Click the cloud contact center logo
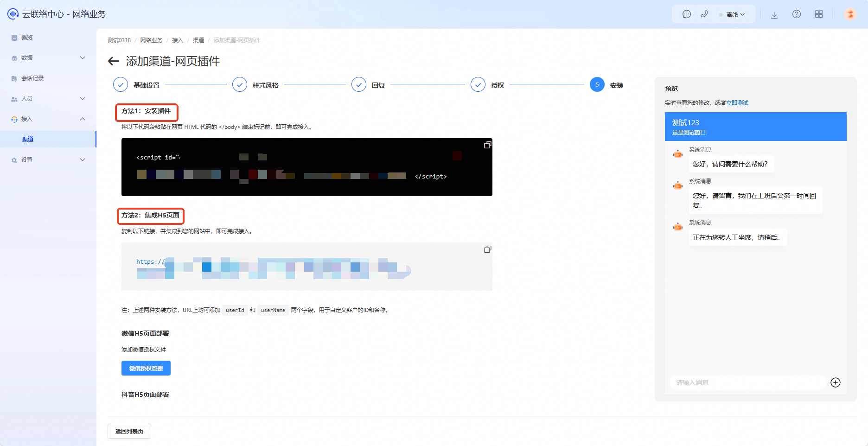Viewport: 868px width, 446px height. click(13, 14)
